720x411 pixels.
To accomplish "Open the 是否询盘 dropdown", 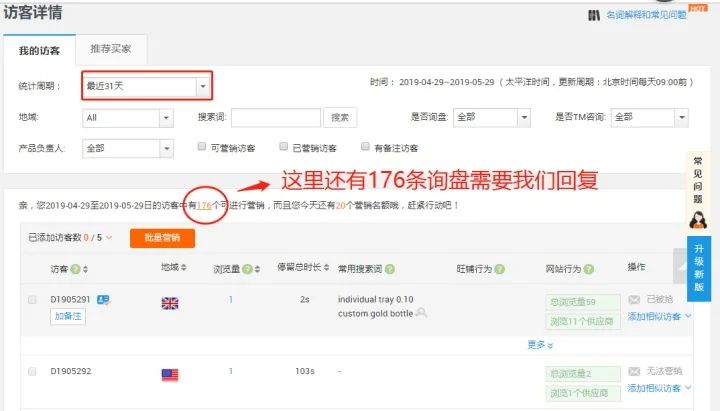I will pyautogui.click(x=492, y=118).
